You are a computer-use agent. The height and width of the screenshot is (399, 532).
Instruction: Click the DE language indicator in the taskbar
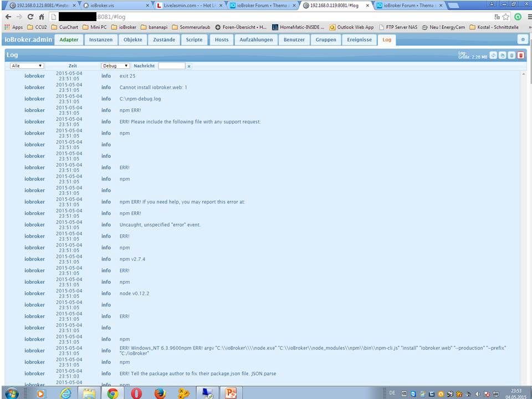(392, 393)
